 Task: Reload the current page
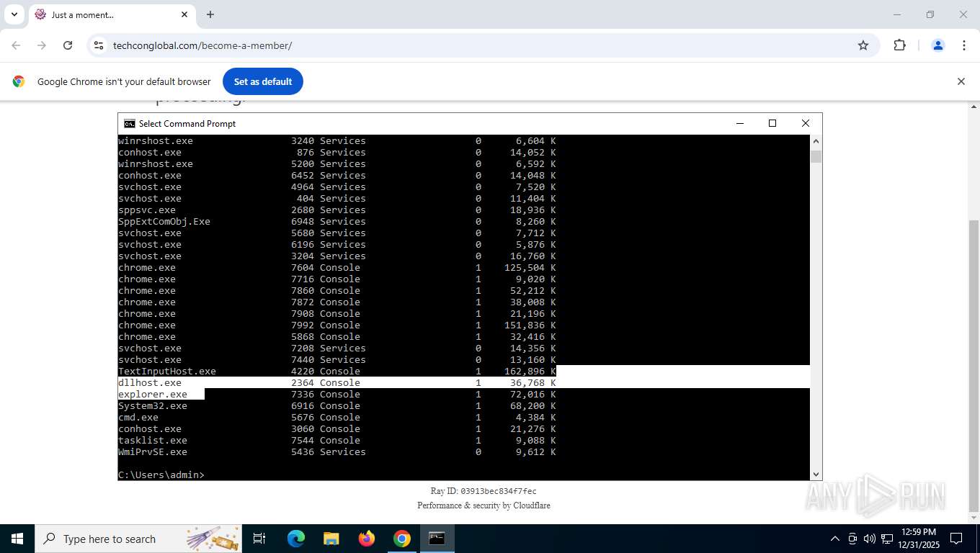pyautogui.click(x=68, y=45)
